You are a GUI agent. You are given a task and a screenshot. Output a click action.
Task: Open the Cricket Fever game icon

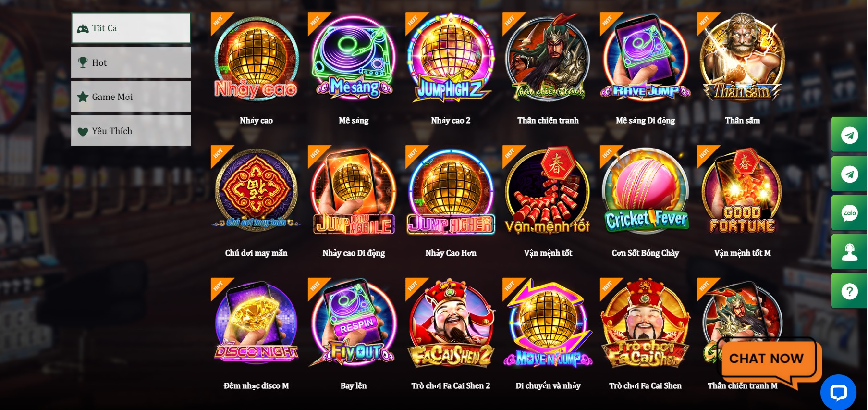pyautogui.click(x=645, y=190)
